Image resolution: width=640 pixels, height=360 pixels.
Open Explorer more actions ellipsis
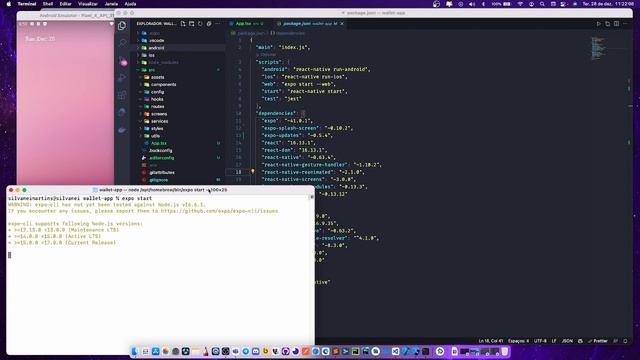point(218,24)
